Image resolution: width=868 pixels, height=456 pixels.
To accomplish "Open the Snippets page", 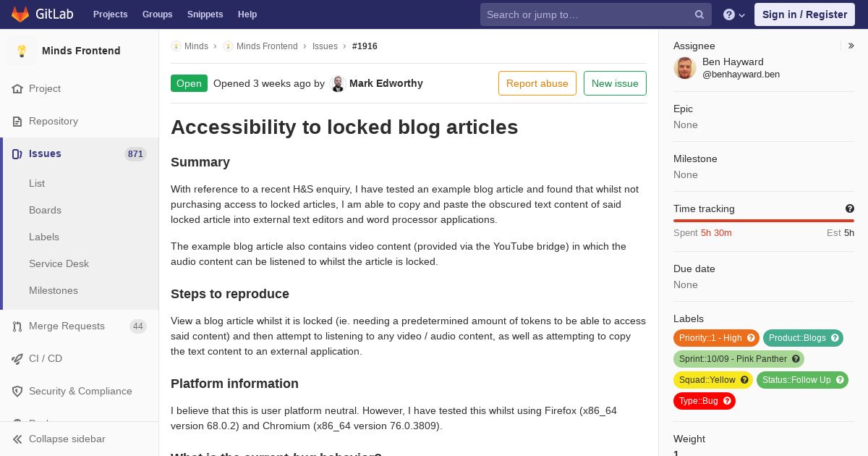I will pyautogui.click(x=205, y=14).
